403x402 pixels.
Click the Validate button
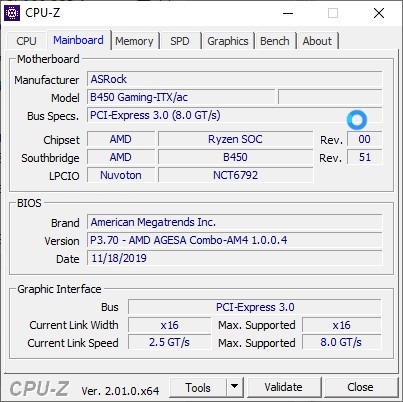284,387
